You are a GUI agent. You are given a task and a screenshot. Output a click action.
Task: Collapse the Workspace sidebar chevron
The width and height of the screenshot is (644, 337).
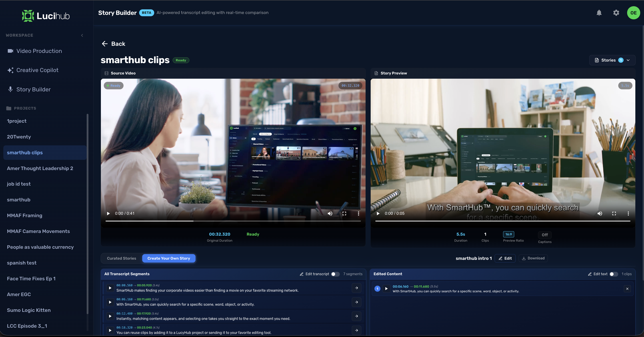coord(82,35)
